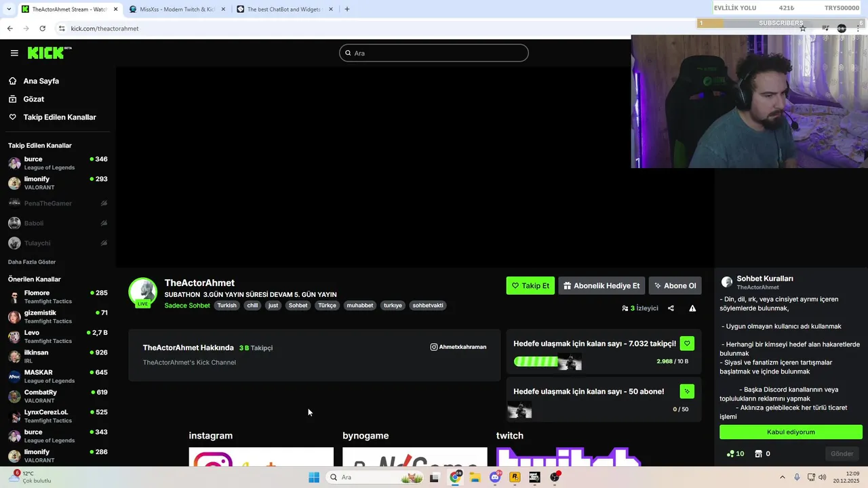Switch to The best ChatBot tab
Image resolution: width=868 pixels, height=488 pixels.
click(x=283, y=9)
